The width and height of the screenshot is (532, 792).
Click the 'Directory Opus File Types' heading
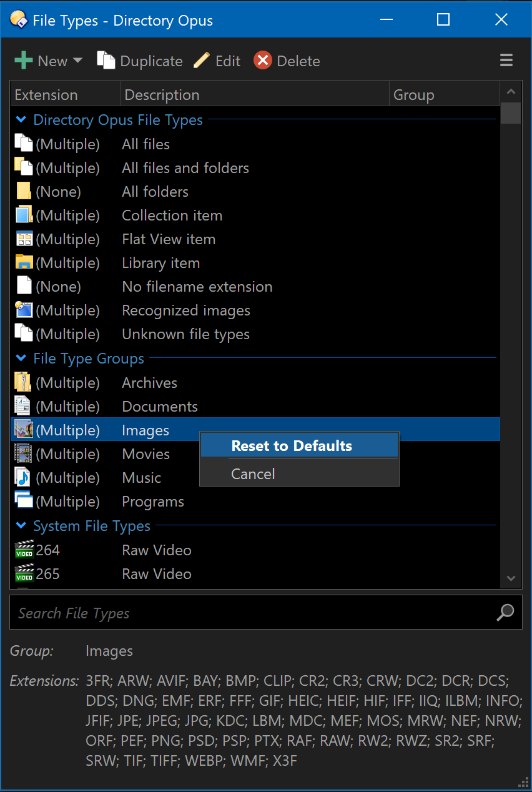pyautogui.click(x=118, y=119)
